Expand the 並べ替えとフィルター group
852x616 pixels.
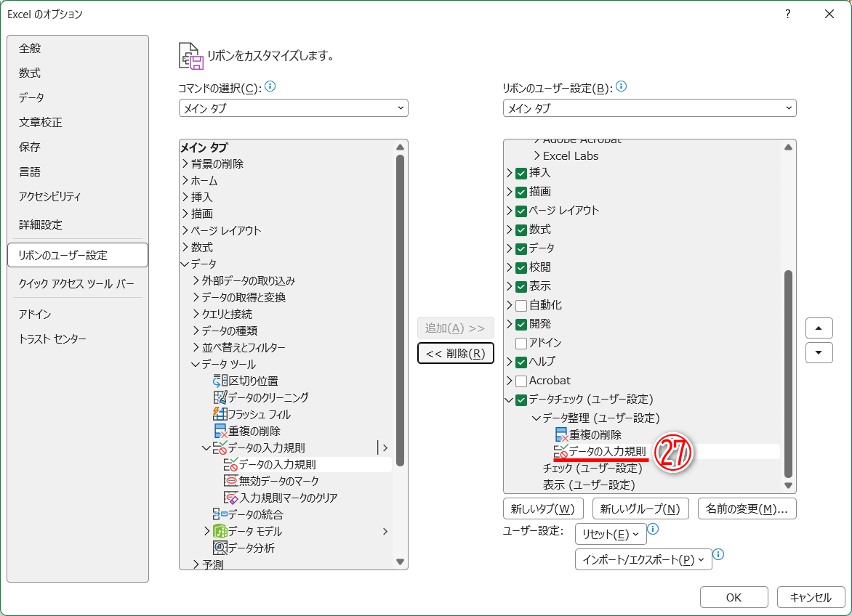196,347
